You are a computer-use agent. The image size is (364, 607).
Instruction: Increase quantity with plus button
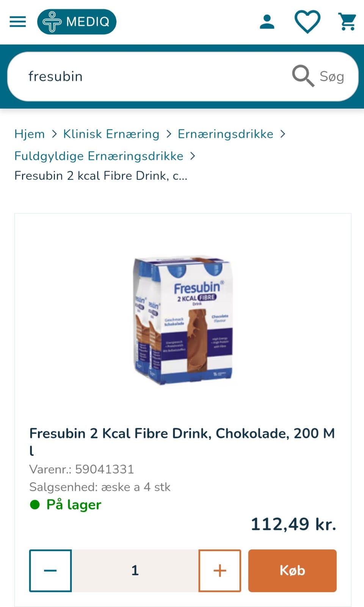click(220, 571)
